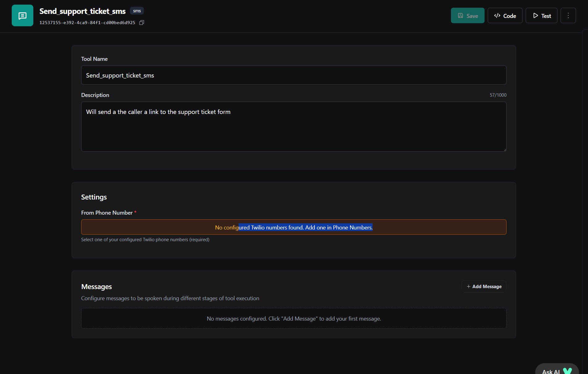Open the Ask AI assistant

[x=556, y=370]
